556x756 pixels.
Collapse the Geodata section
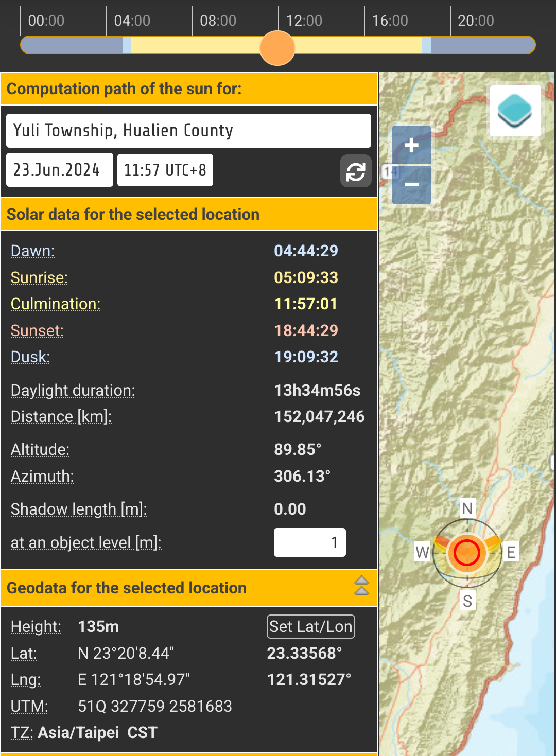tap(361, 586)
